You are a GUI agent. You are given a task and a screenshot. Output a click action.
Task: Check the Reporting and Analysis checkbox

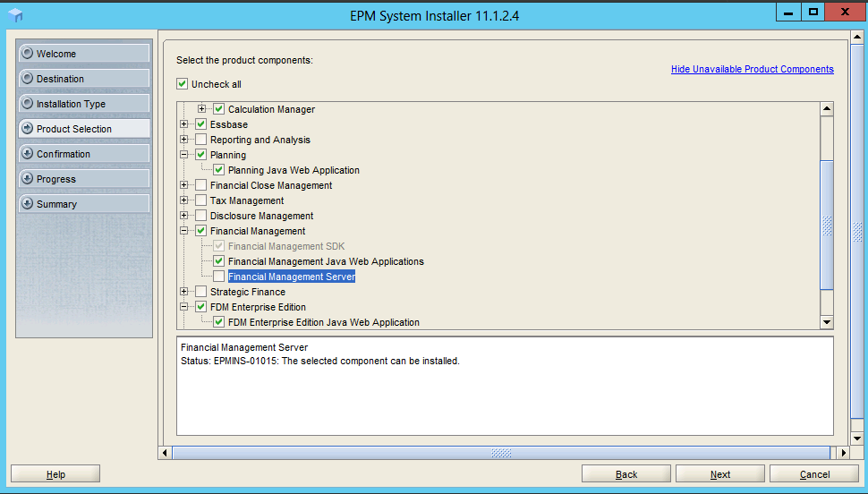tap(201, 140)
